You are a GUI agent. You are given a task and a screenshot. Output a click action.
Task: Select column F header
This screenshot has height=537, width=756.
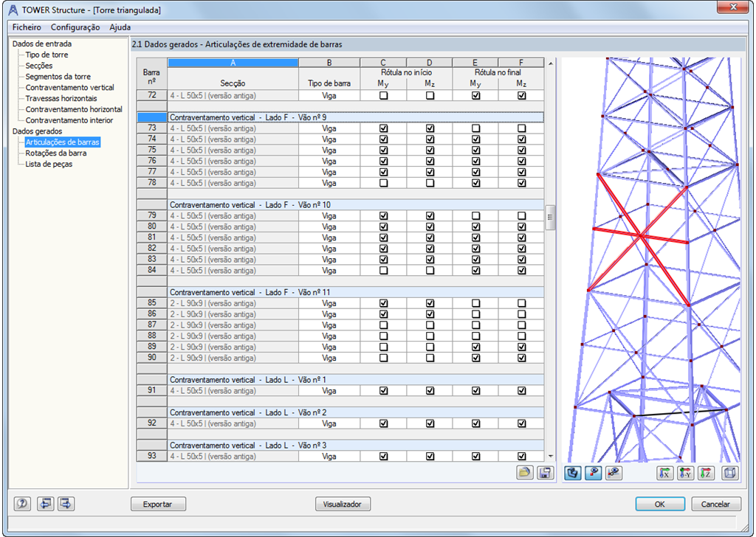click(521, 63)
